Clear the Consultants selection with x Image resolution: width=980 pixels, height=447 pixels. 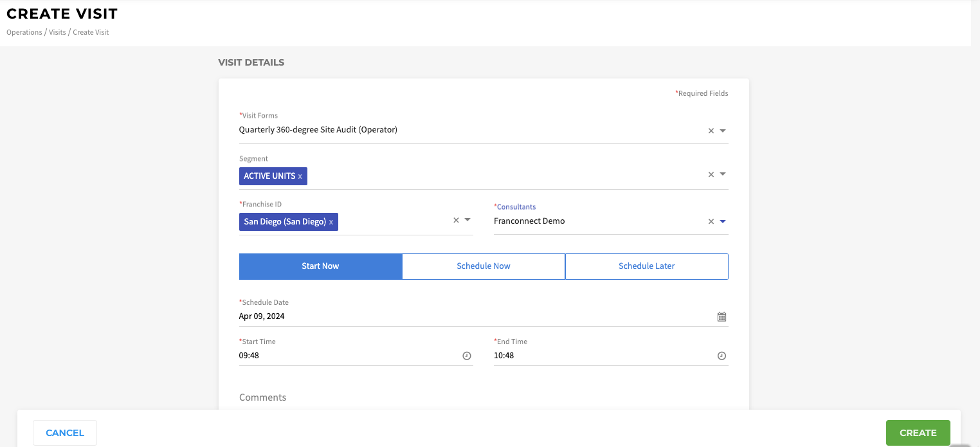(711, 221)
